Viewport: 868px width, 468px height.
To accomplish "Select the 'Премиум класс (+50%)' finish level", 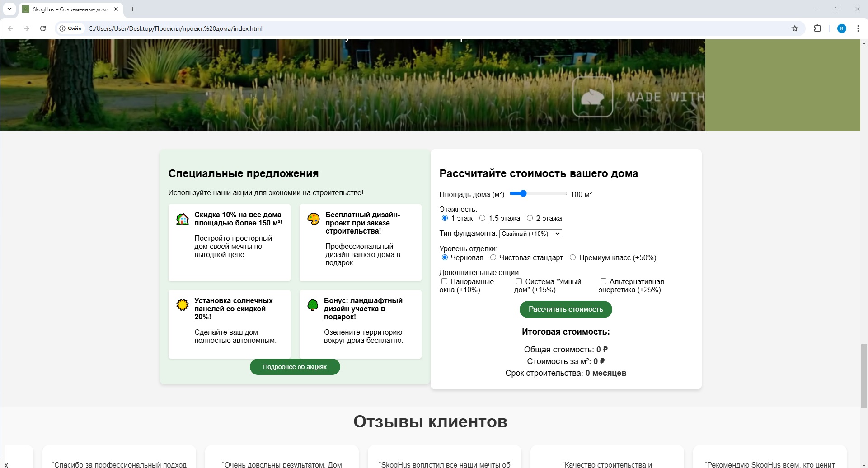I will 573,257.
